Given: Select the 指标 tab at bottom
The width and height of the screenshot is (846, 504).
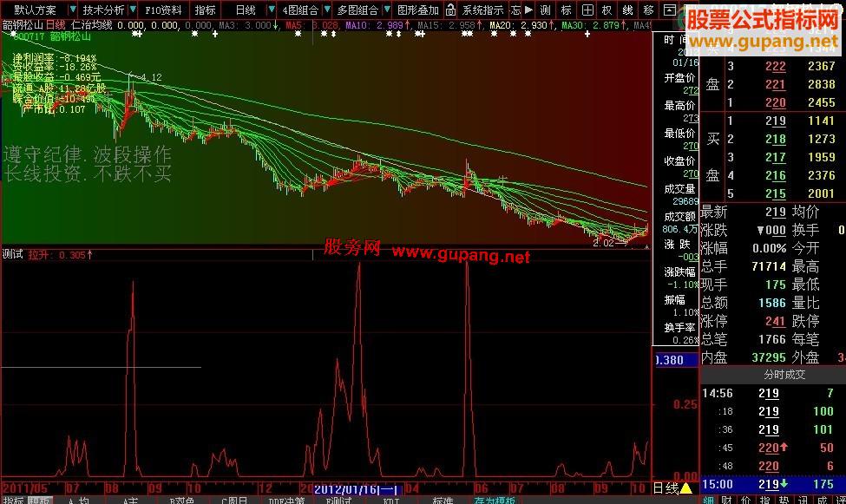Looking at the screenshot, I should pos(13,501).
